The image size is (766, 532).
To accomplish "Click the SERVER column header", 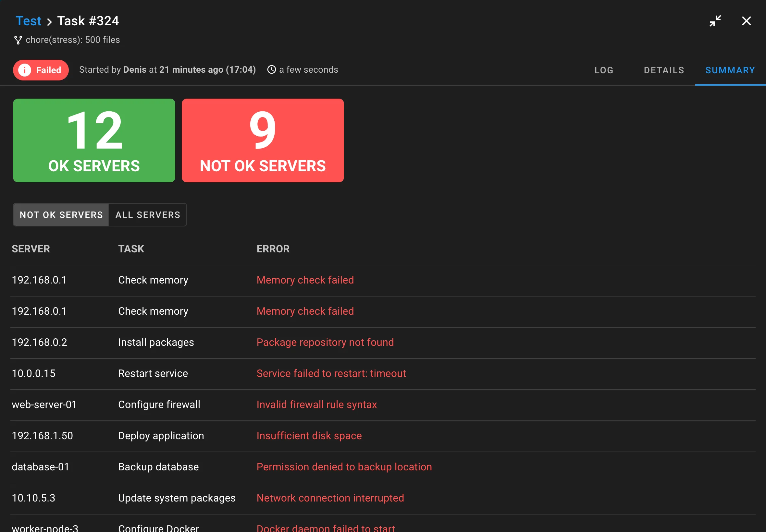I will point(31,249).
